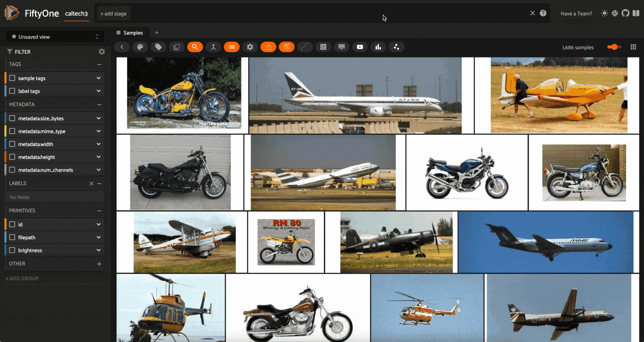Check the metadata.width field checkbox
Image resolution: width=644 pixels, height=342 pixels.
(x=12, y=144)
